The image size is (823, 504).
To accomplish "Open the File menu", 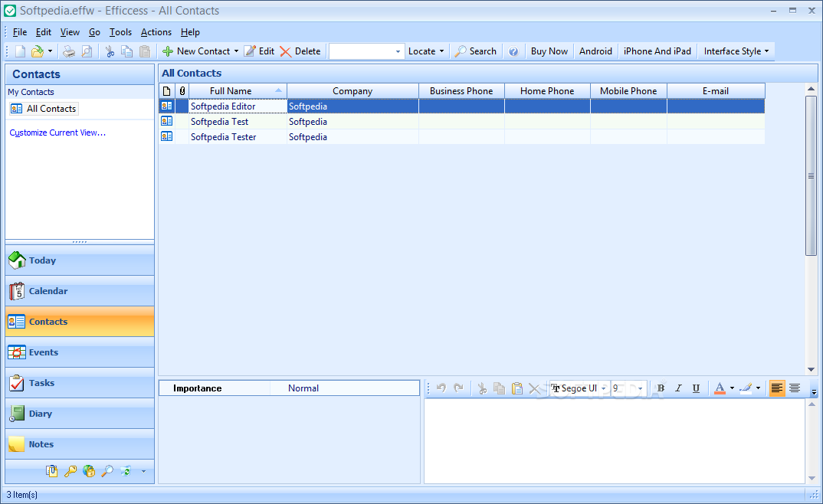I will pos(19,32).
